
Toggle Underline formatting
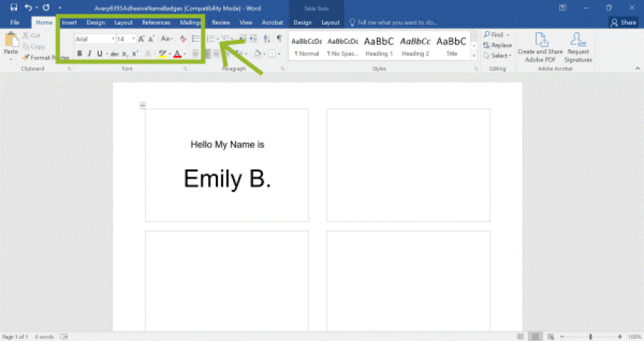tap(99, 54)
